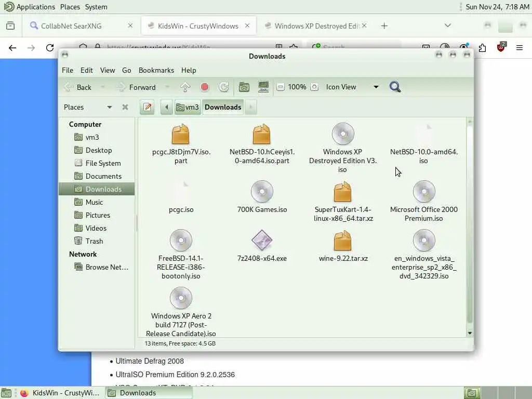The image size is (532, 399).
Task: Select Microsoft Office 2000 Premium.iso disc icon
Action: [x=424, y=191]
